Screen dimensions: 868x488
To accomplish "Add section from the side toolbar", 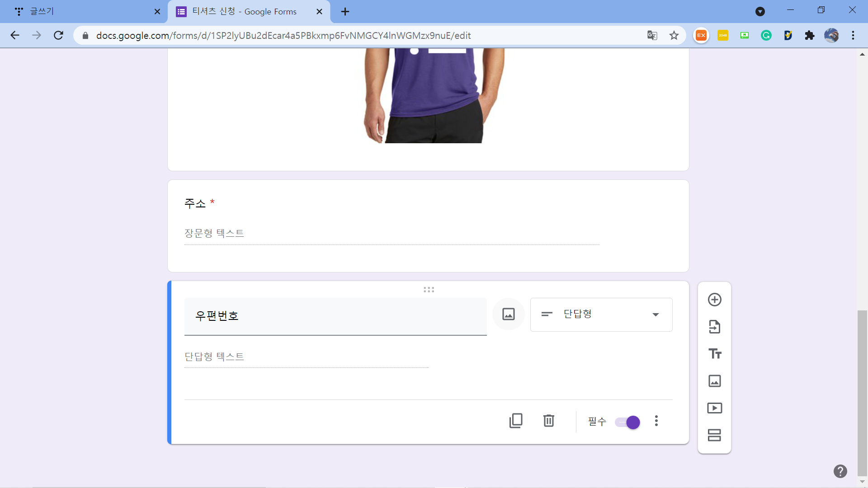I will (714, 435).
